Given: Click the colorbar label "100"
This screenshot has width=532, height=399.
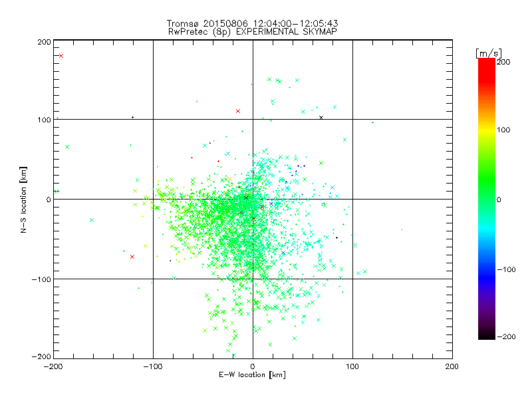Looking at the screenshot, I should pyautogui.click(x=503, y=130).
